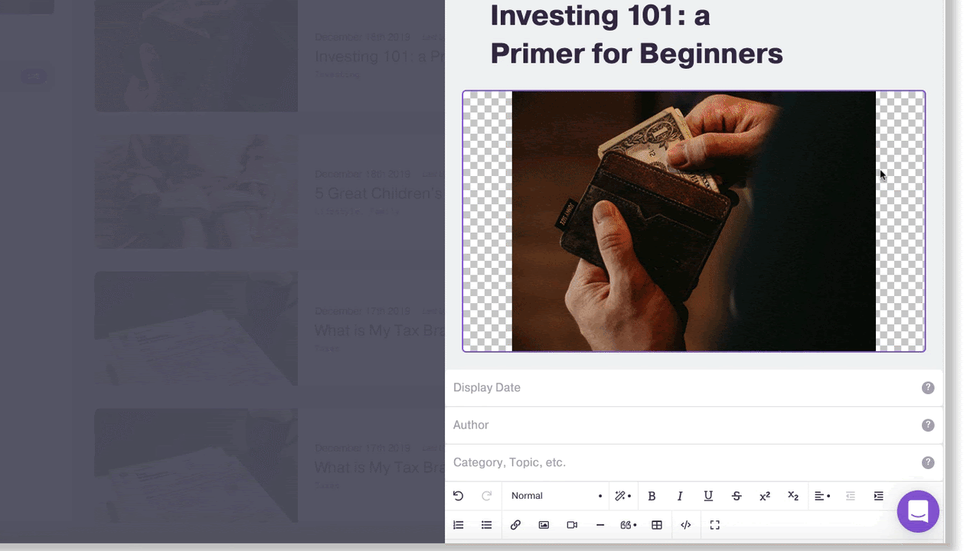Toggle bold formatting

(652, 496)
